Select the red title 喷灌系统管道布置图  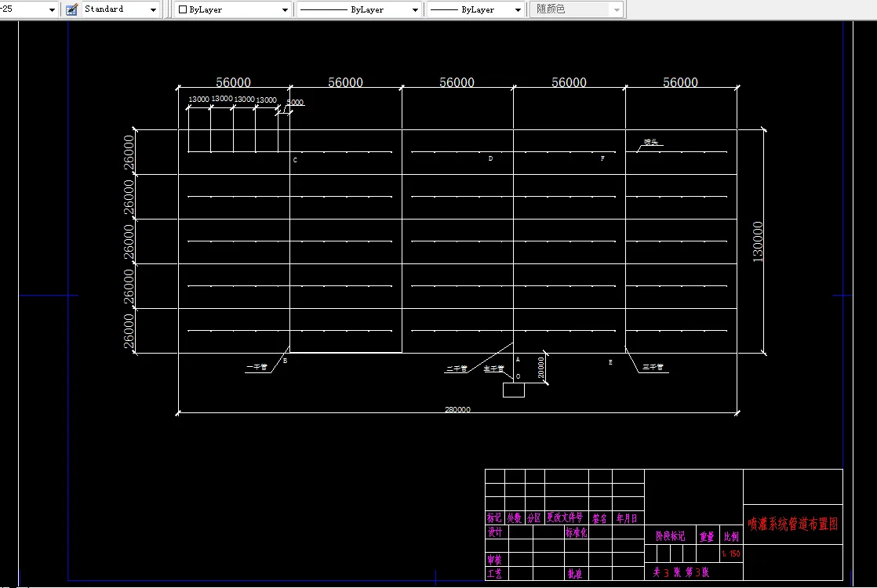[x=793, y=524]
